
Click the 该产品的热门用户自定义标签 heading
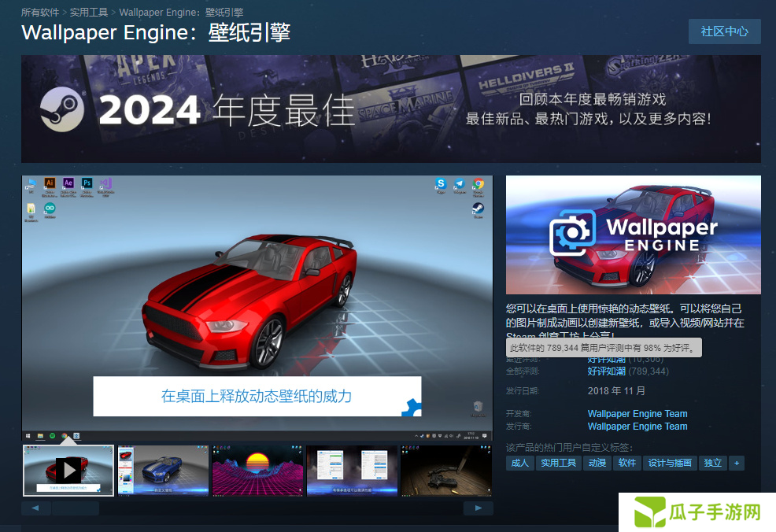click(569, 448)
